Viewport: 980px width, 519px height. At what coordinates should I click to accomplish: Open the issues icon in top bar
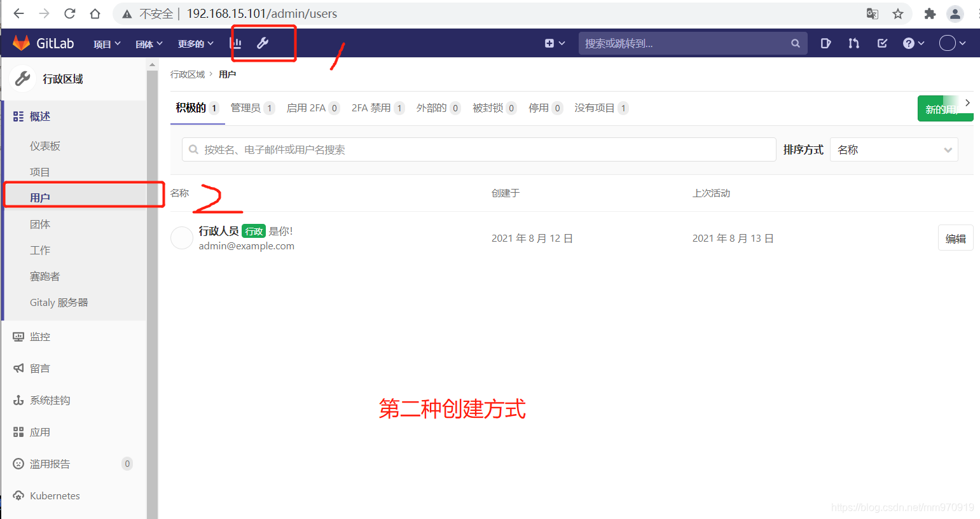[x=825, y=43]
